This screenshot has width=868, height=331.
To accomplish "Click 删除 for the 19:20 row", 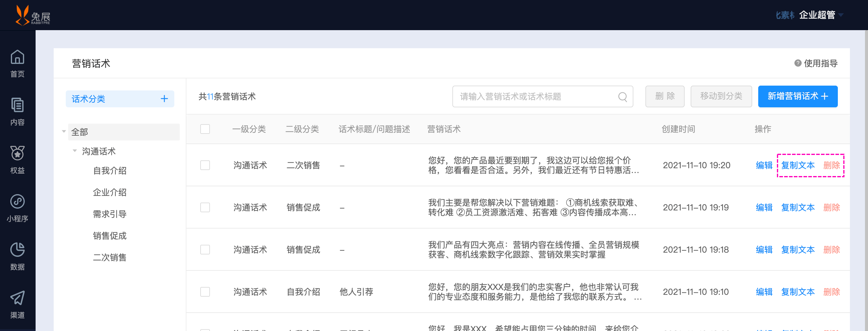I will 831,165.
